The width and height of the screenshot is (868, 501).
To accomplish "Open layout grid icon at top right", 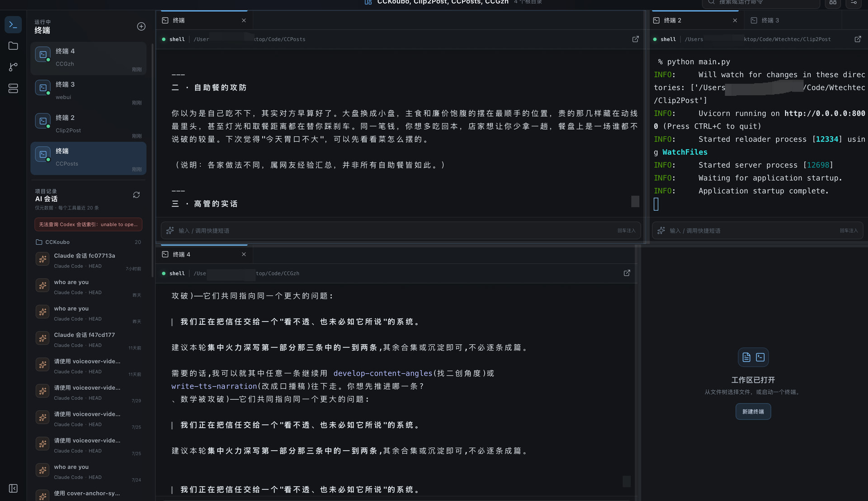I will pos(833,3).
